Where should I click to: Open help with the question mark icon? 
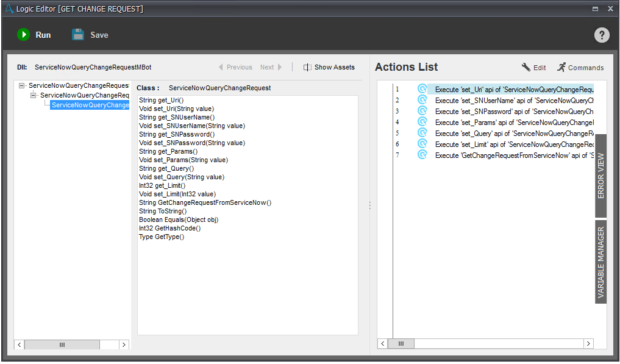[602, 35]
